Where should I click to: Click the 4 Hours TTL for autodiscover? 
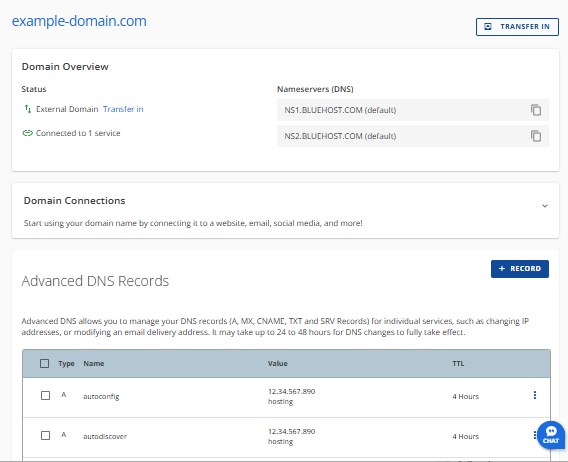pyautogui.click(x=465, y=436)
